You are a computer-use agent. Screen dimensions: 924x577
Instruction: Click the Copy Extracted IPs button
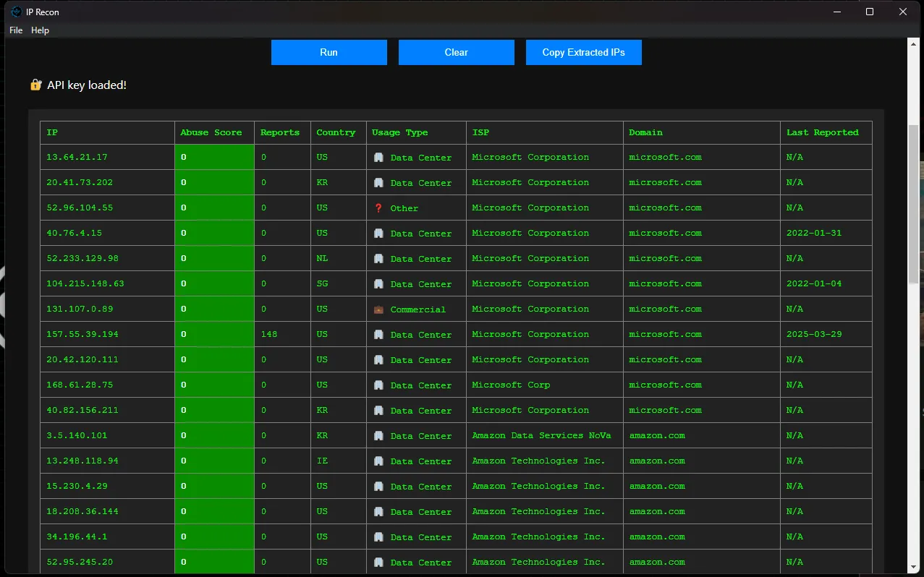coord(583,52)
